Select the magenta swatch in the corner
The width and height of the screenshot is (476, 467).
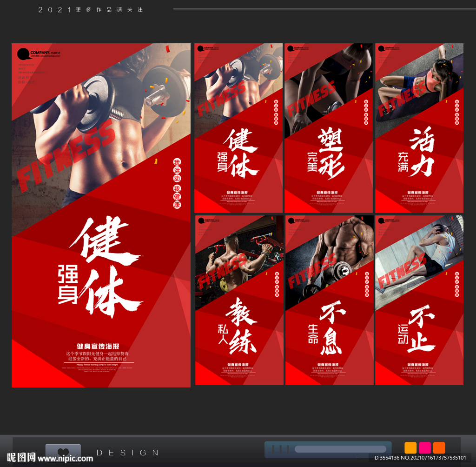pyautogui.click(x=424, y=447)
